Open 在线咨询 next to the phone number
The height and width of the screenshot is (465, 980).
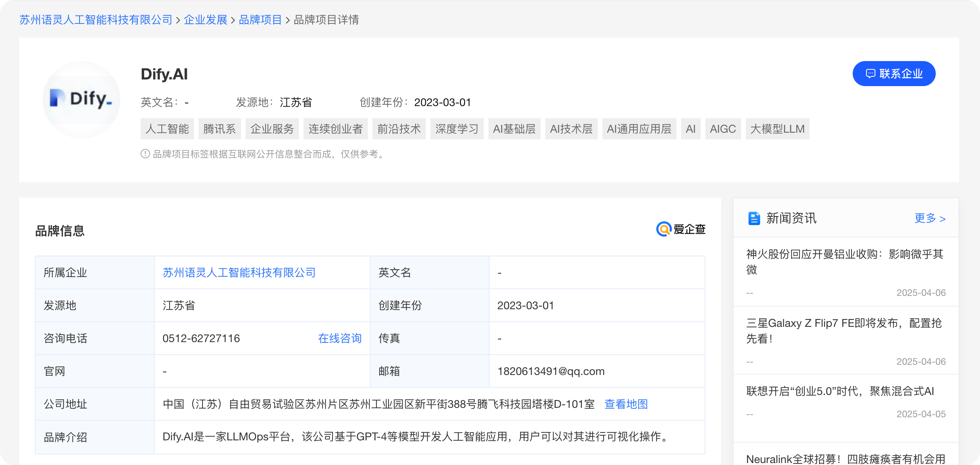pyautogui.click(x=340, y=338)
